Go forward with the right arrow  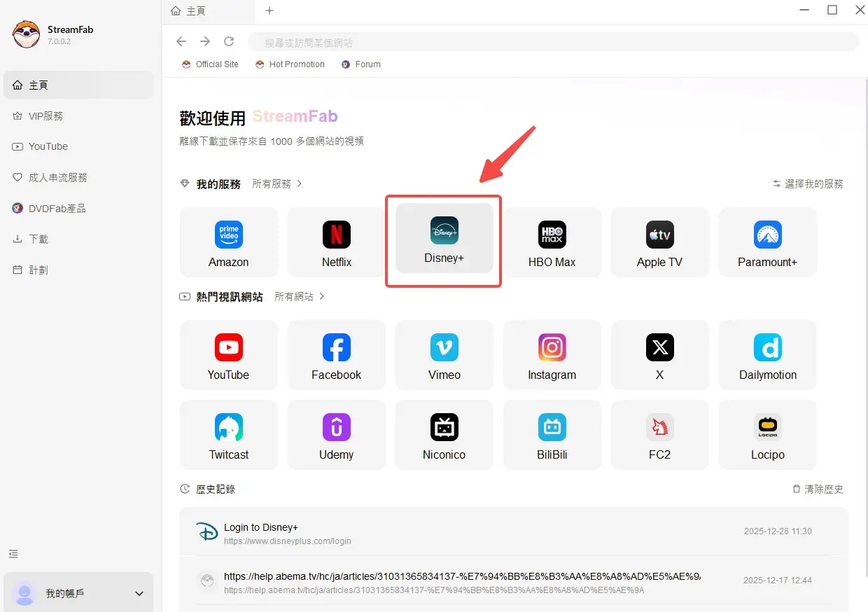(205, 42)
